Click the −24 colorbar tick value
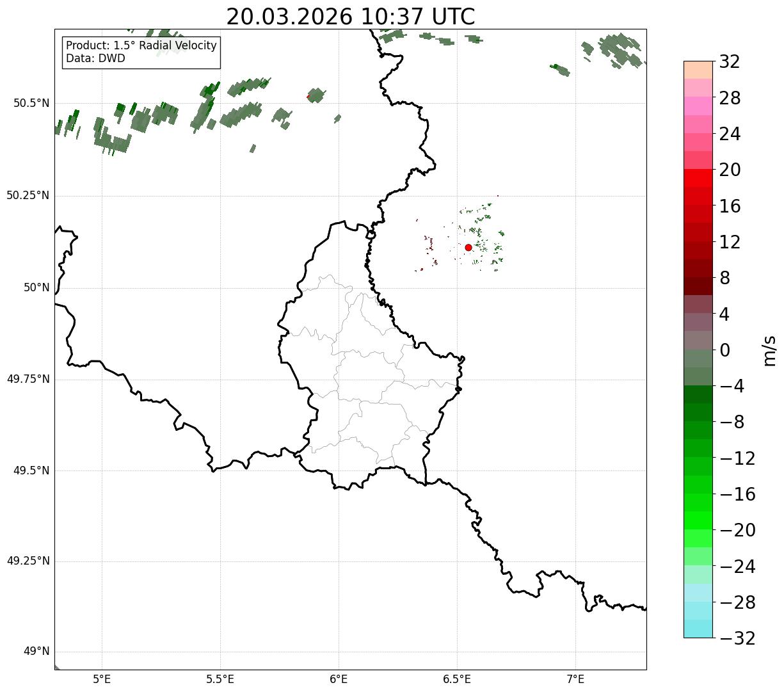 (737, 567)
